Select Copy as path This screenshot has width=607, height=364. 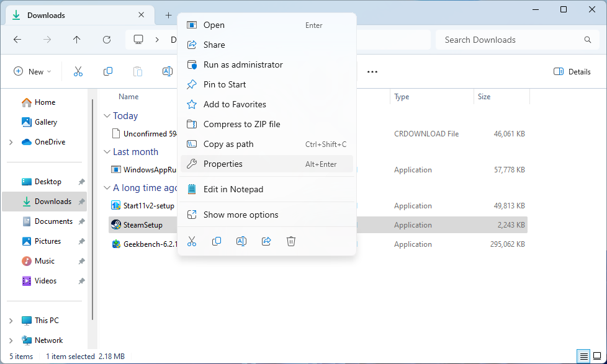tap(267, 144)
